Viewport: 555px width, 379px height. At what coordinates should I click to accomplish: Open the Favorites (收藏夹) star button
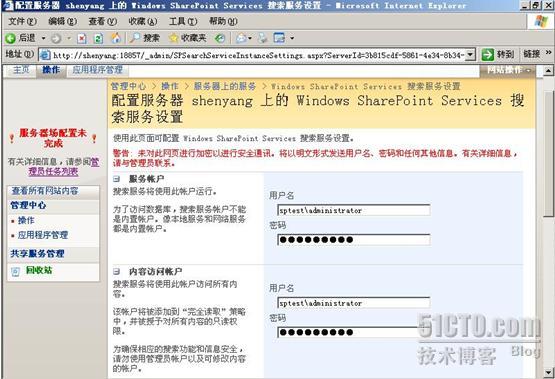(x=188, y=38)
